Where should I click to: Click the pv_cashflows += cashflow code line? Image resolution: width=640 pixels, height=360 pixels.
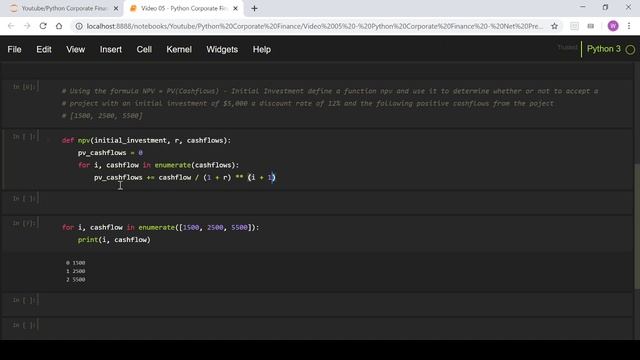coord(185,178)
